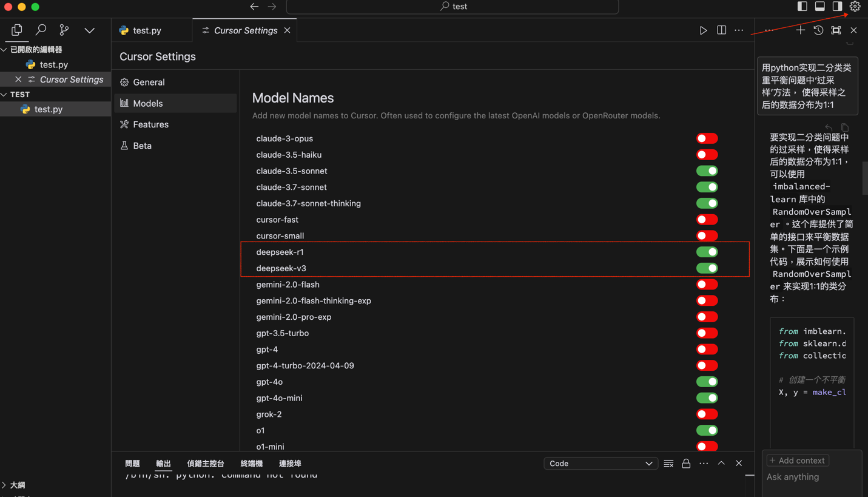Lock output scroll icon
The image size is (868, 497).
pyautogui.click(x=686, y=464)
